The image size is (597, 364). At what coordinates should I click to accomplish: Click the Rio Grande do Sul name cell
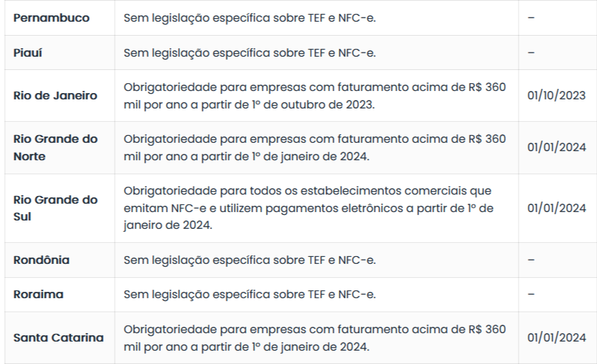tap(55, 208)
